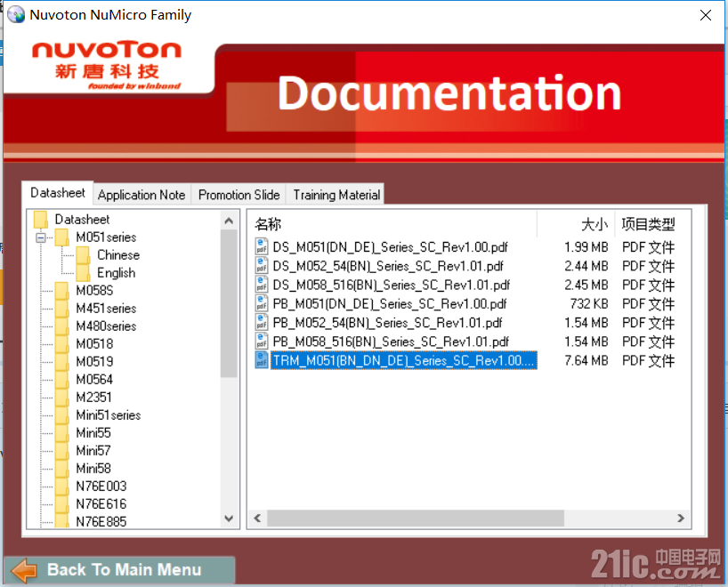
Task: Select the M2351 tree item label
Action: (x=93, y=398)
